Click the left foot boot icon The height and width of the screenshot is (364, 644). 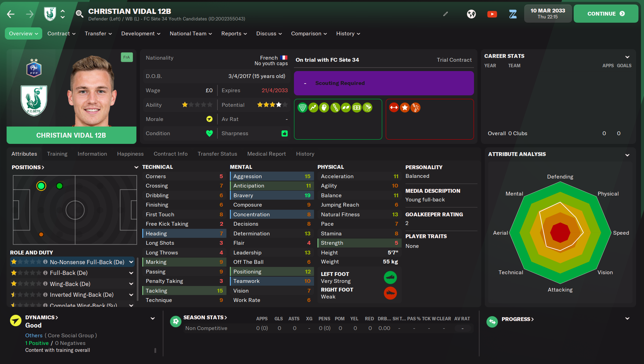click(390, 277)
